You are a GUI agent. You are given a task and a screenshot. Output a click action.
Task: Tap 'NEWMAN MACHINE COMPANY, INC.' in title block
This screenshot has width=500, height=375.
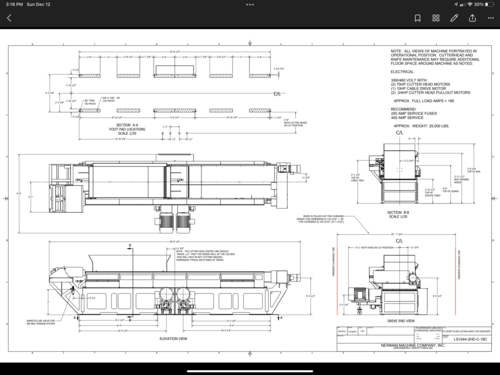413,345
